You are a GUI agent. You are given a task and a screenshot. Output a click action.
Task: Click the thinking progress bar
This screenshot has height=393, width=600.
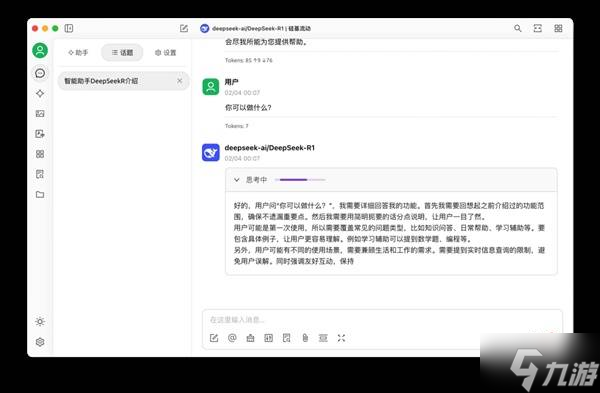coord(300,179)
